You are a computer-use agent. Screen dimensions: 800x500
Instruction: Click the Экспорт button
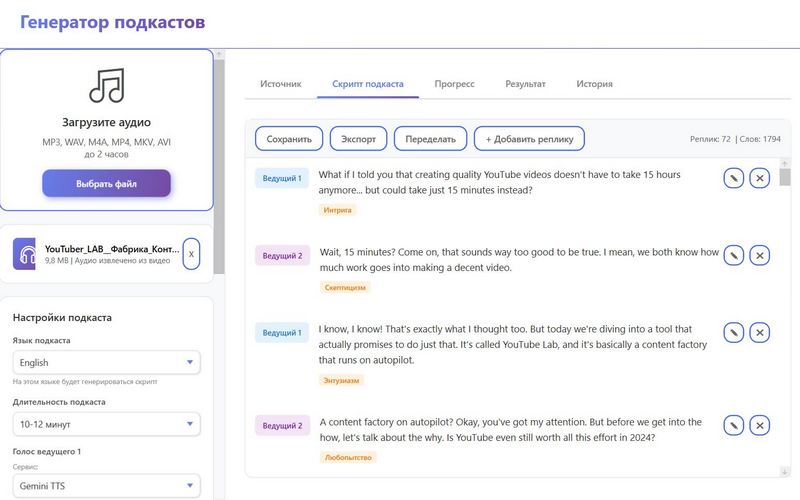coord(358,139)
